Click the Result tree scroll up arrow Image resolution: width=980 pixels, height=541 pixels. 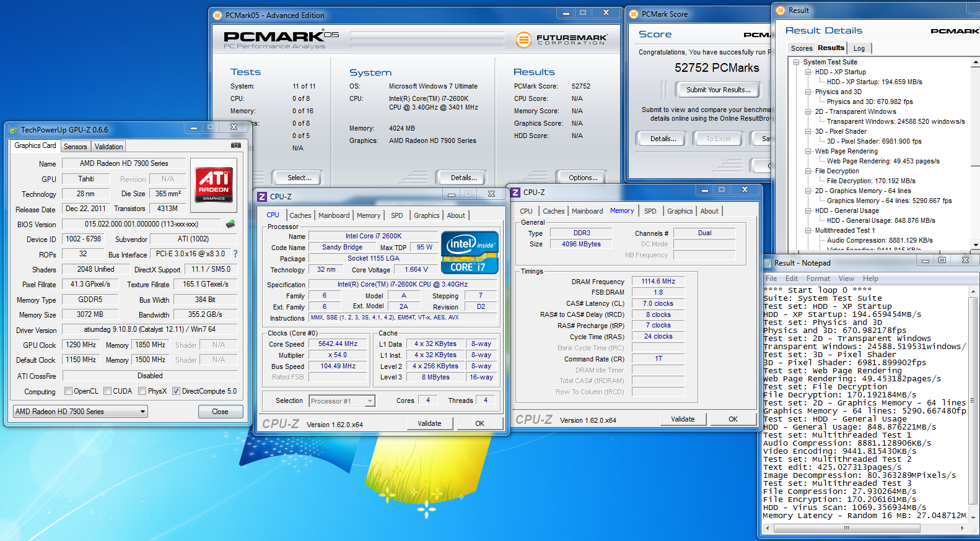[976, 62]
